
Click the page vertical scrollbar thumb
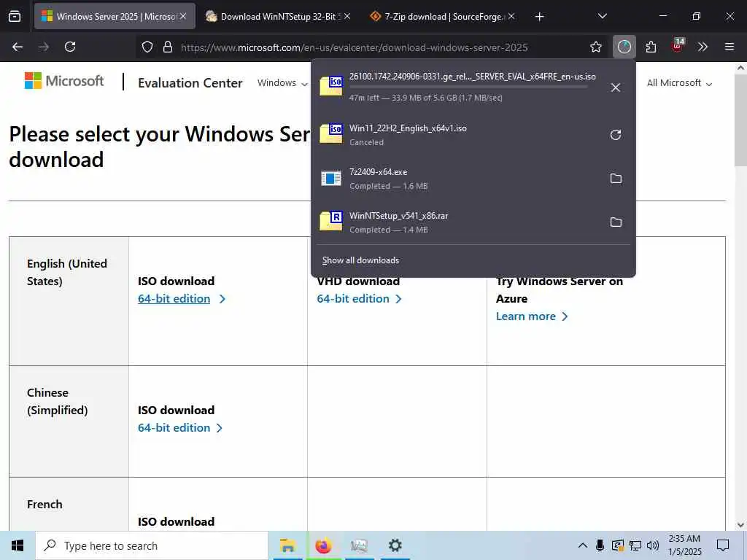741,120
